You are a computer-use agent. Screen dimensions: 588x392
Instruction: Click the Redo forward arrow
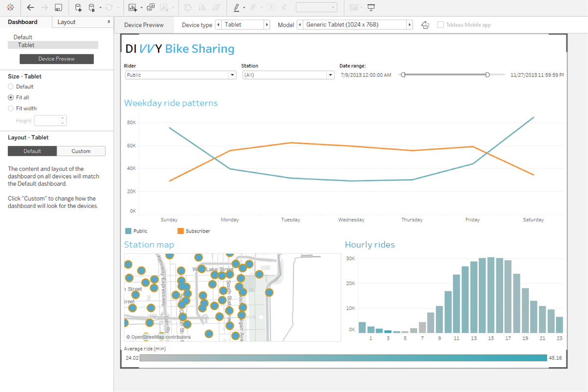[45, 7]
